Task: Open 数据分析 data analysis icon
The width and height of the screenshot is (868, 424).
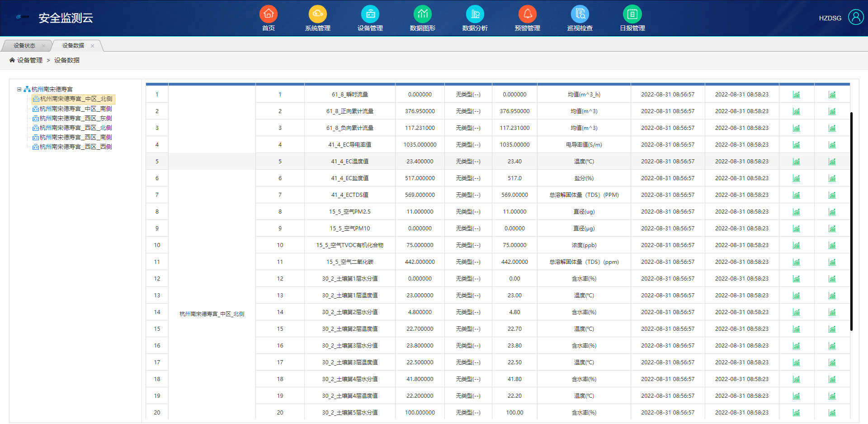Action: pyautogui.click(x=475, y=14)
